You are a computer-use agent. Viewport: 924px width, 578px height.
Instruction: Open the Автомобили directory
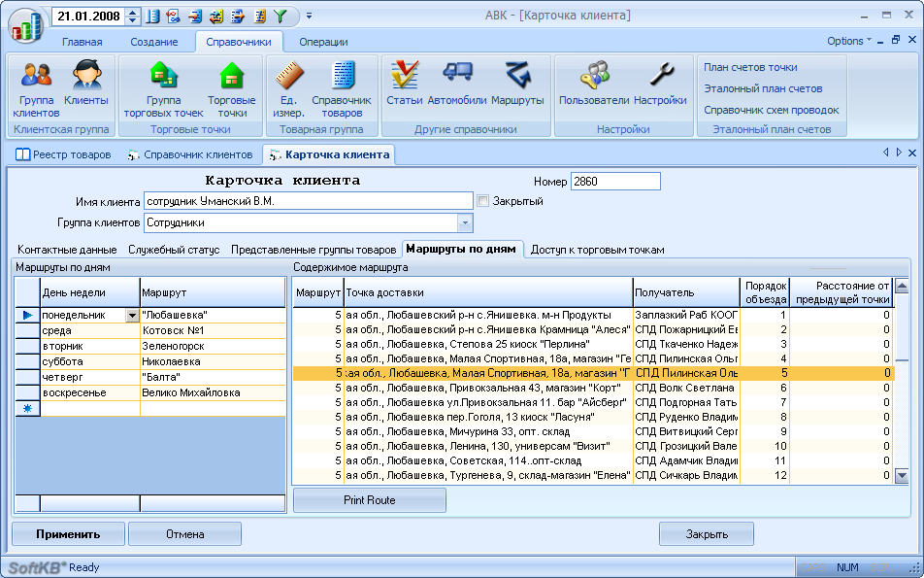457,84
